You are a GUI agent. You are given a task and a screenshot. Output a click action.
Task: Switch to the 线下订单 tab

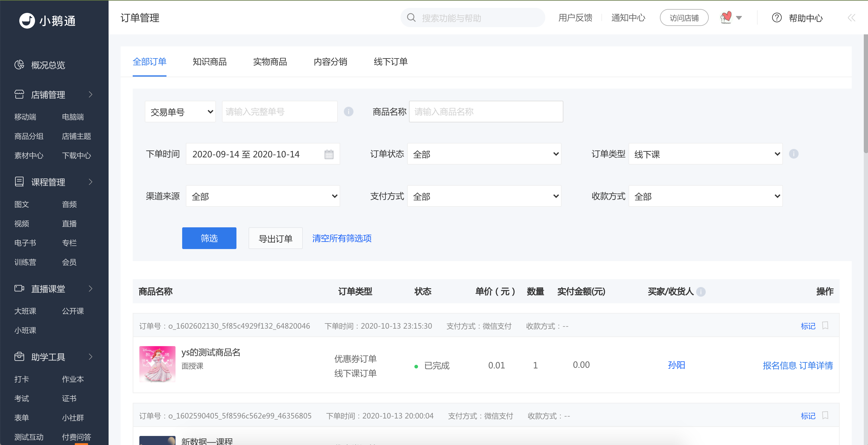tap(391, 62)
